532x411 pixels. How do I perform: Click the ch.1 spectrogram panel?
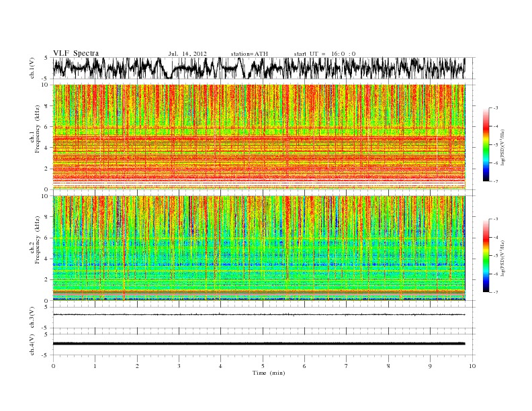tap(259, 136)
